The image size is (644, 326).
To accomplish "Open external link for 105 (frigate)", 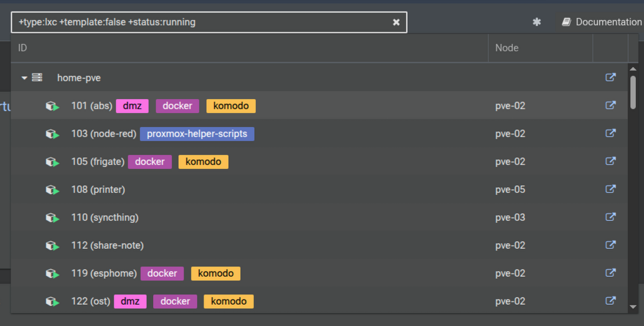I will click(610, 161).
